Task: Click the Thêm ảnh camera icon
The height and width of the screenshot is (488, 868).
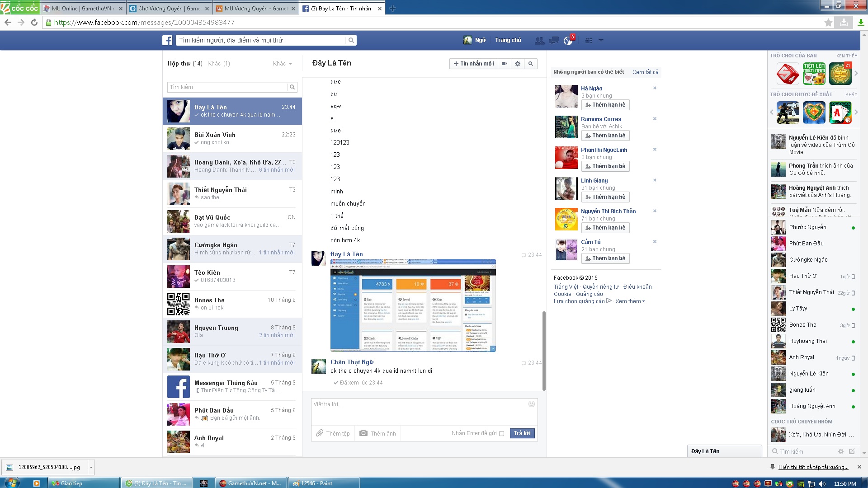Action: [363, 433]
